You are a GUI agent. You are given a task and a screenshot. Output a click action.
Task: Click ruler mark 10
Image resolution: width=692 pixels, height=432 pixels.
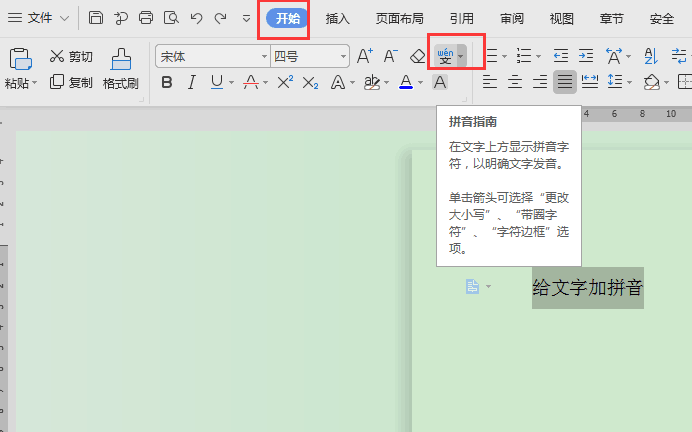[671, 114]
